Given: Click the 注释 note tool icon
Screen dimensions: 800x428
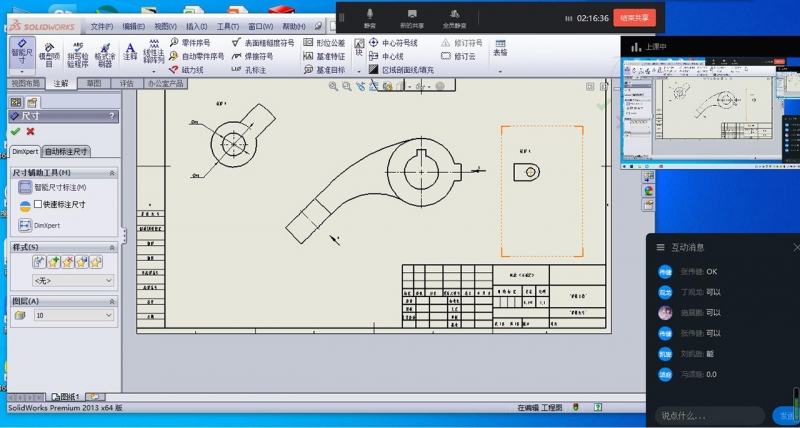Looking at the screenshot, I should click(130, 52).
